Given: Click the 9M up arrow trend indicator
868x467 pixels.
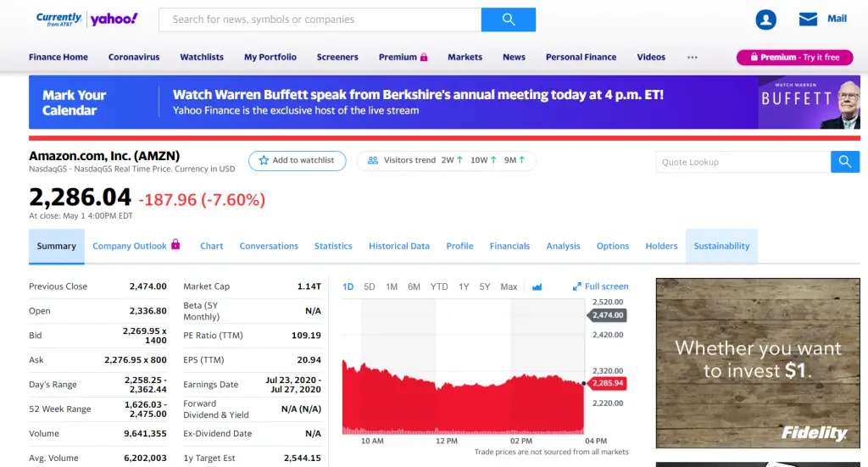Looking at the screenshot, I should point(521,160).
